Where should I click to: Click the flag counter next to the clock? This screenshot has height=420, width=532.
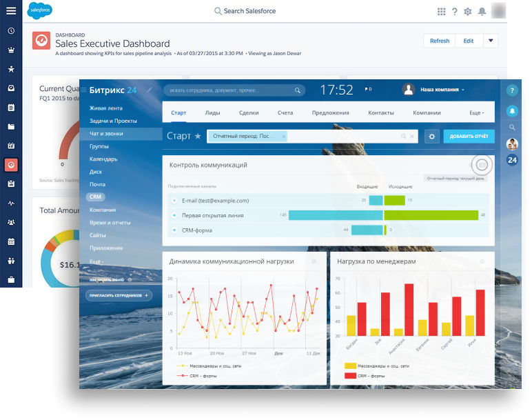(x=368, y=89)
